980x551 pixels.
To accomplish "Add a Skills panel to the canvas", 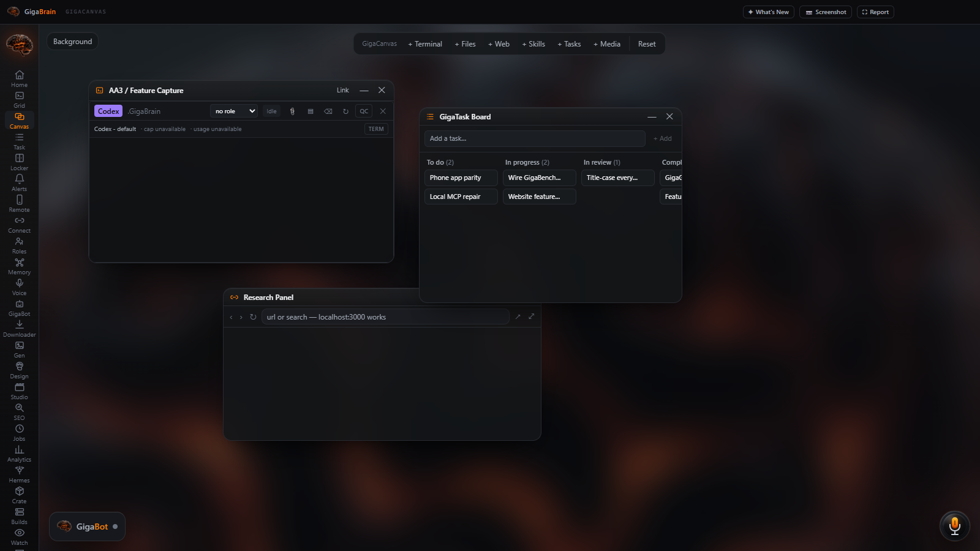I will point(533,44).
